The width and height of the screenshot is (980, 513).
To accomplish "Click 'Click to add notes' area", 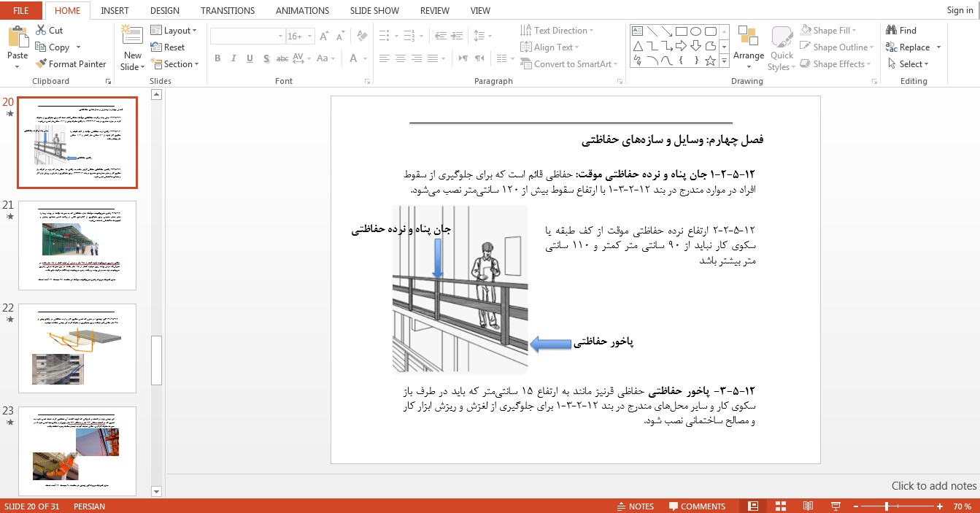I will 933,486.
